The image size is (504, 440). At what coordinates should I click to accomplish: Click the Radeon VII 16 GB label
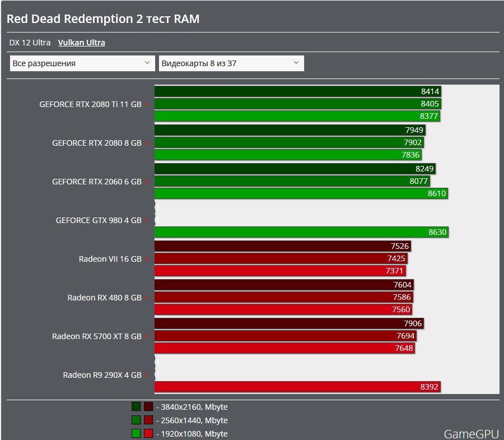[x=110, y=259]
